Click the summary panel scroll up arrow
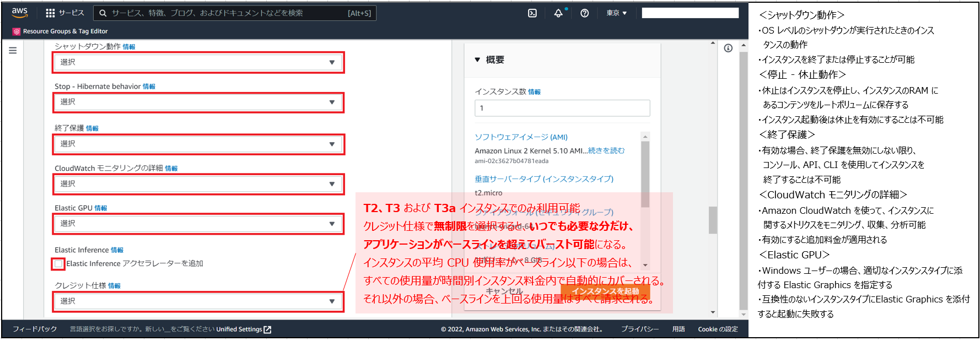980x357 pixels. [645, 137]
